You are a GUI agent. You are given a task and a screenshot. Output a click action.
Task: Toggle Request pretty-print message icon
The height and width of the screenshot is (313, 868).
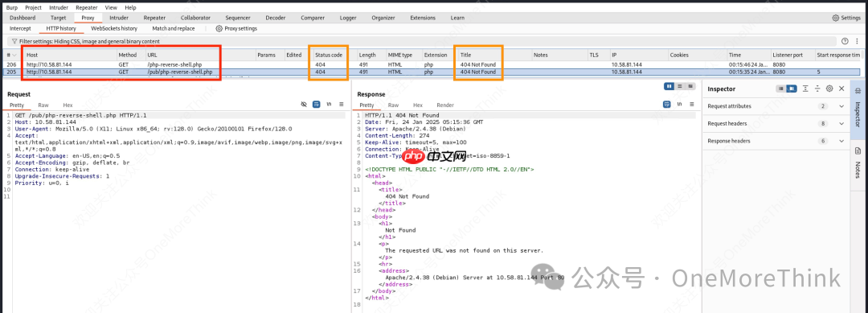pyautogui.click(x=316, y=104)
